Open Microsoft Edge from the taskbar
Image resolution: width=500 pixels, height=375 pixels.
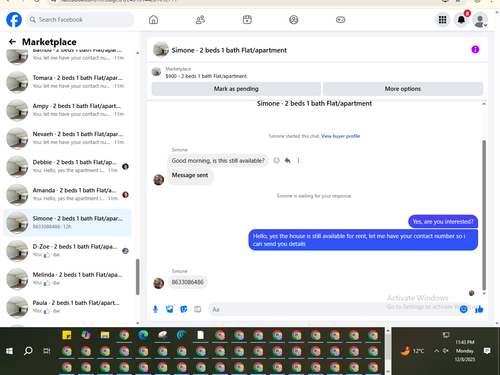click(143, 335)
